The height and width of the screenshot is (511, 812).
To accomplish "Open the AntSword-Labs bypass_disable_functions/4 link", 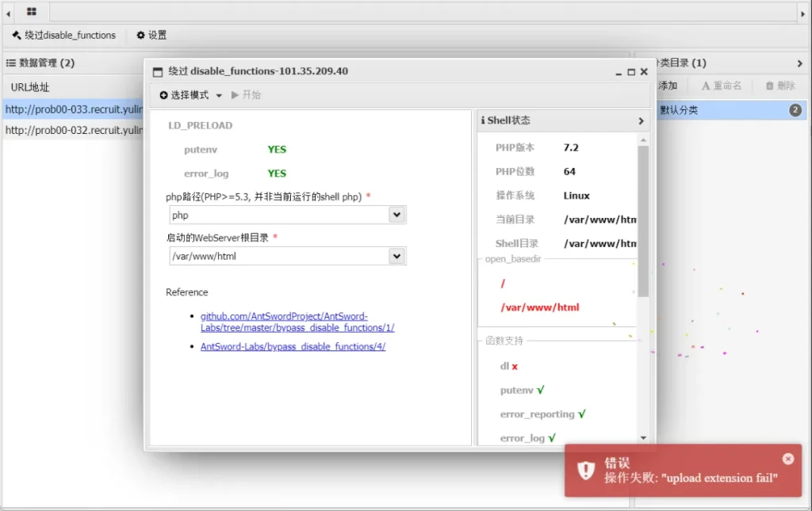I will 293,346.
